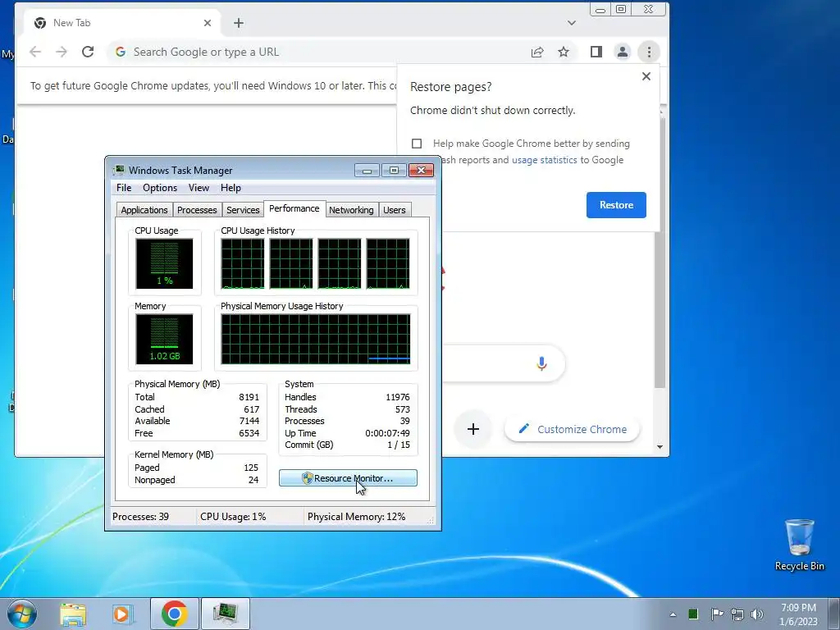Open Task Manager's Options menu
840x630 pixels.
[160, 188]
